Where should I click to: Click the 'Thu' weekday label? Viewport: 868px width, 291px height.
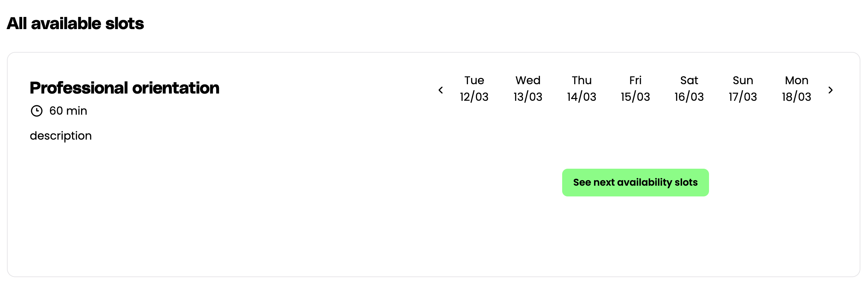(582, 80)
